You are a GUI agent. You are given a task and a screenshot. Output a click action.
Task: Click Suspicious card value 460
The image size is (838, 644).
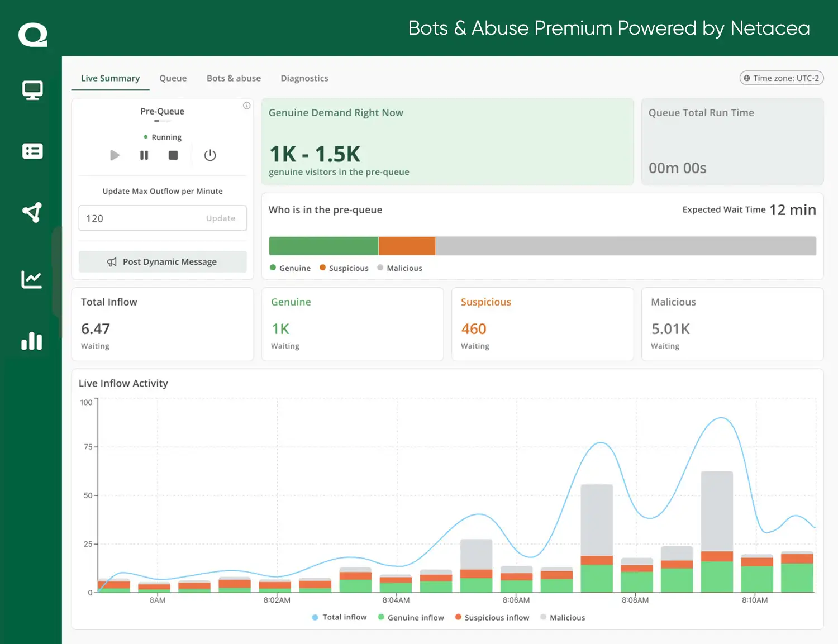coord(474,328)
